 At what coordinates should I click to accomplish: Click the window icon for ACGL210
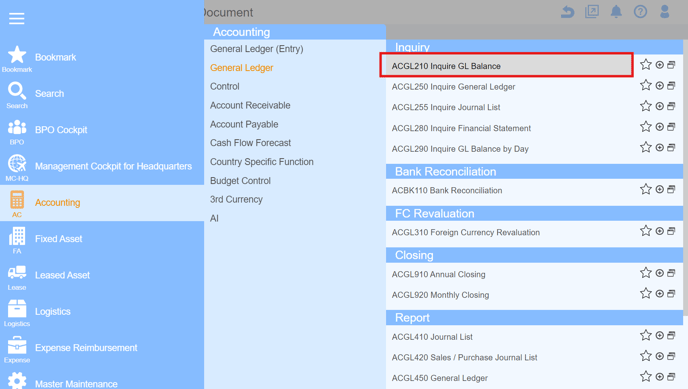[671, 65]
